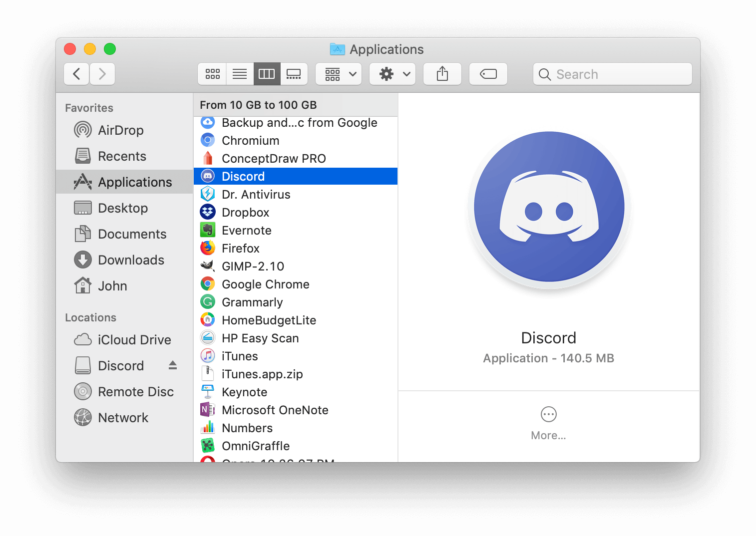Open Downloads in the sidebar
Screen dimensions: 756x536
124,260
